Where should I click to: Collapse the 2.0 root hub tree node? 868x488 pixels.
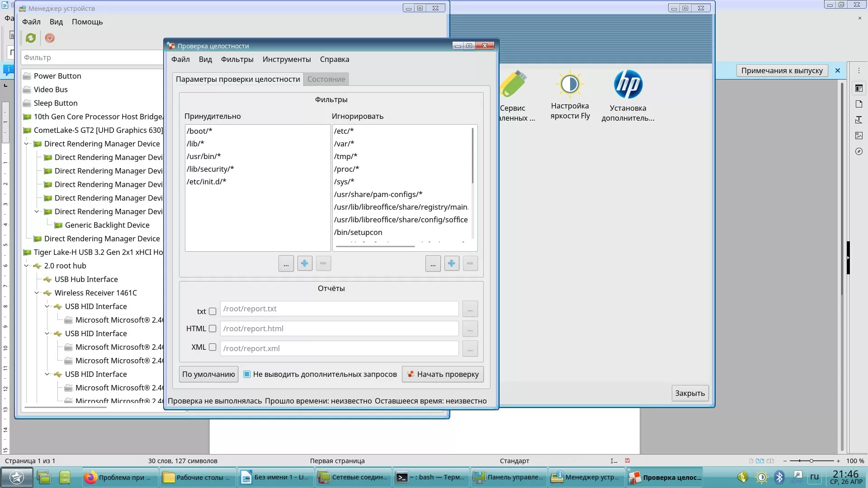tap(26, 266)
